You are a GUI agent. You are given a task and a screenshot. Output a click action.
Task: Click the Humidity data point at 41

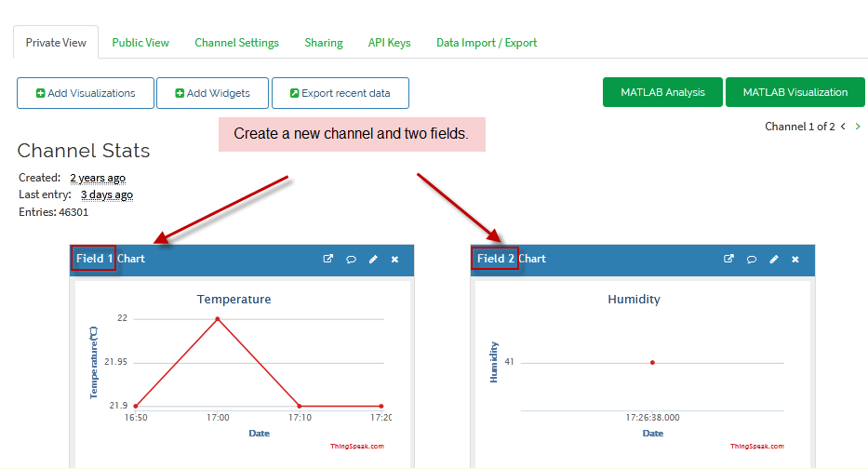653,363
